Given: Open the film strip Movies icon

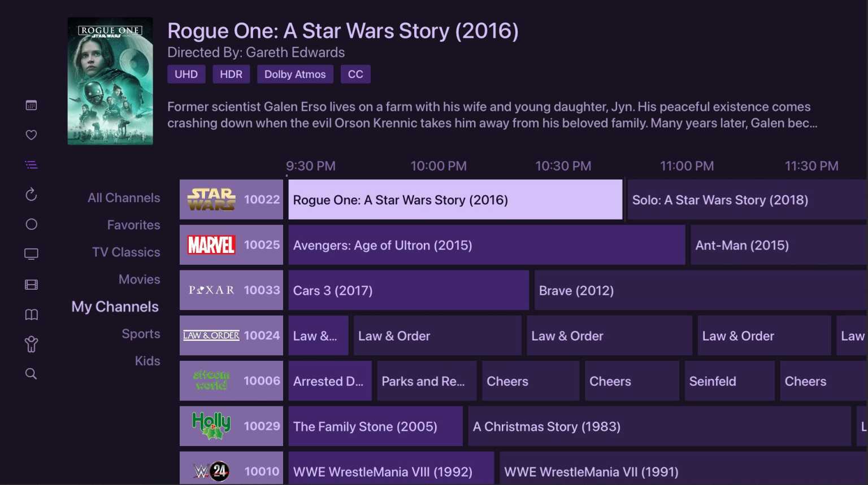Looking at the screenshot, I should tap(31, 284).
